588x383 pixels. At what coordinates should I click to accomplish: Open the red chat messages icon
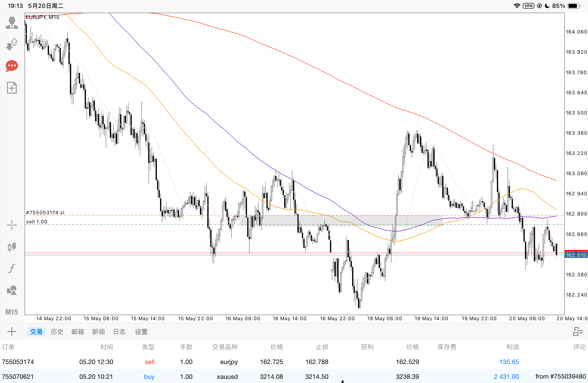click(12, 66)
